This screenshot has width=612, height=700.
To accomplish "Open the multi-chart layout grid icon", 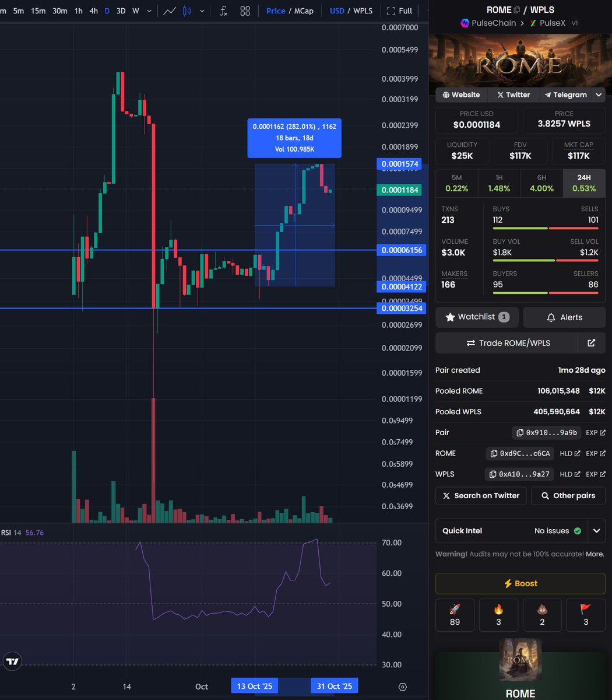I will click(245, 10).
